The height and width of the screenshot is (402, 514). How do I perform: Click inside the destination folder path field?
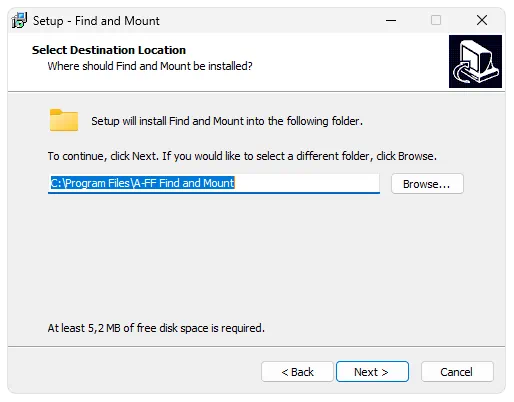tap(214, 183)
